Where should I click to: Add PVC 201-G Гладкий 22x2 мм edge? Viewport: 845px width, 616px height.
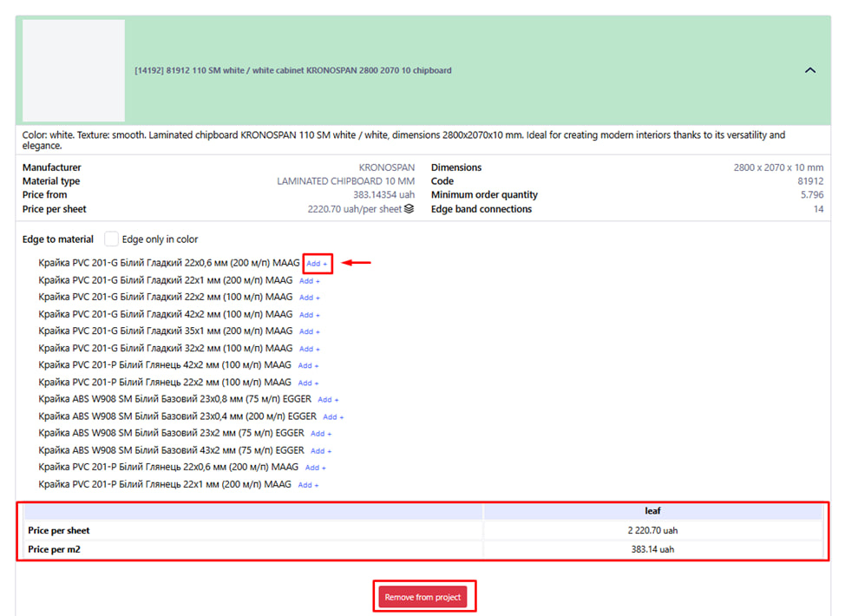[x=310, y=298]
